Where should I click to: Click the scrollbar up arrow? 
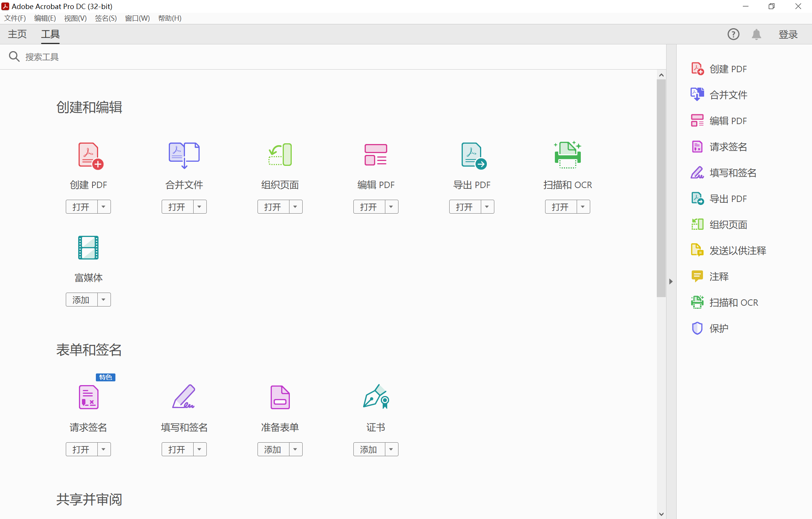coord(661,75)
